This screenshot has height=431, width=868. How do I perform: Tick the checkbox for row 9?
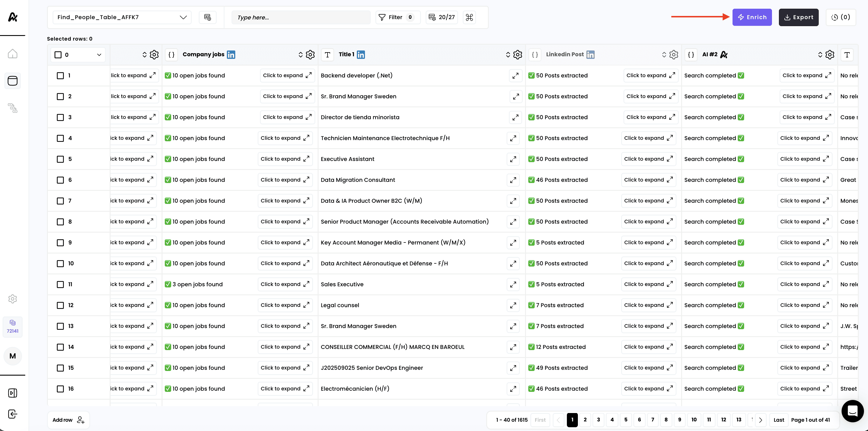coord(60,243)
